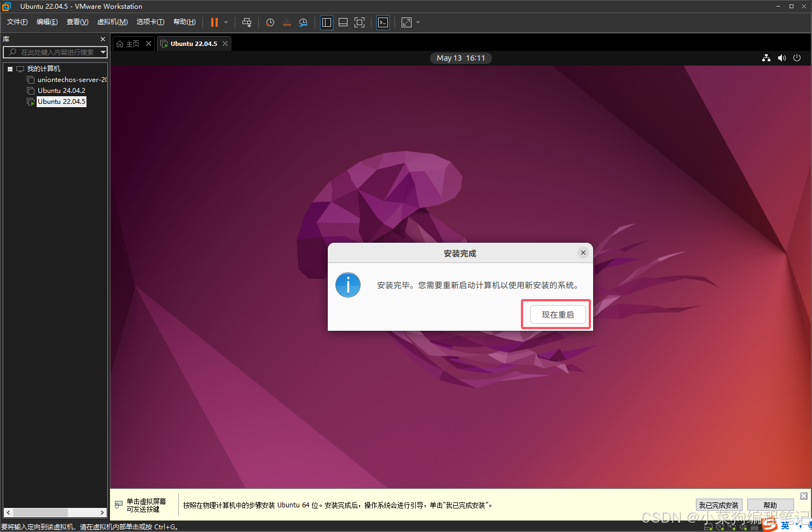
Task: Collapse the 我的计算机 tree node
Action: pyautogui.click(x=10, y=68)
